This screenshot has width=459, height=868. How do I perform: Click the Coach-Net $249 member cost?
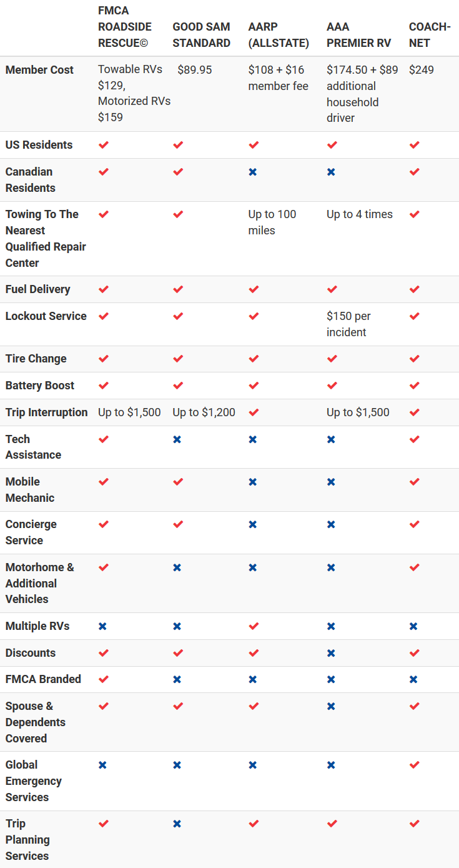coord(422,70)
